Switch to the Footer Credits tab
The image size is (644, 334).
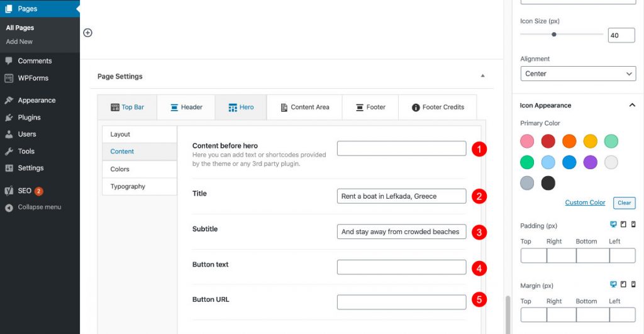coord(438,107)
